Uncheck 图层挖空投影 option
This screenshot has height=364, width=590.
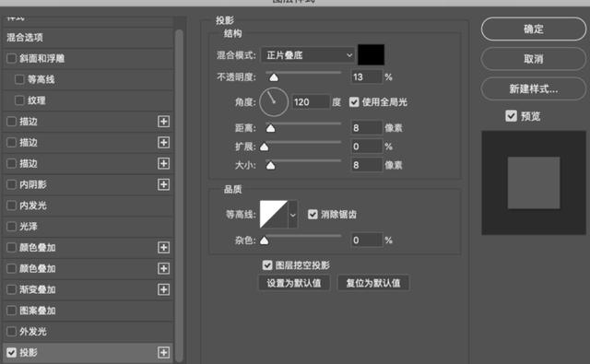[267, 265]
